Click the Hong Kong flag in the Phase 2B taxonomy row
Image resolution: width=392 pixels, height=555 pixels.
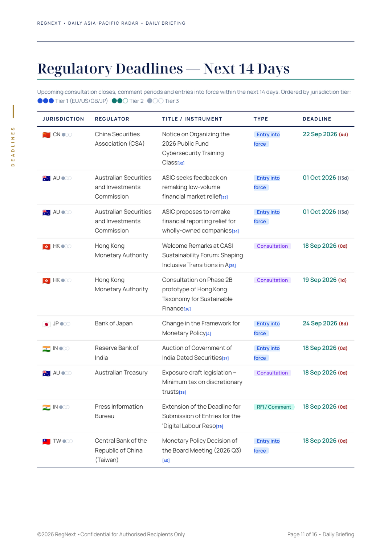(x=46, y=281)
